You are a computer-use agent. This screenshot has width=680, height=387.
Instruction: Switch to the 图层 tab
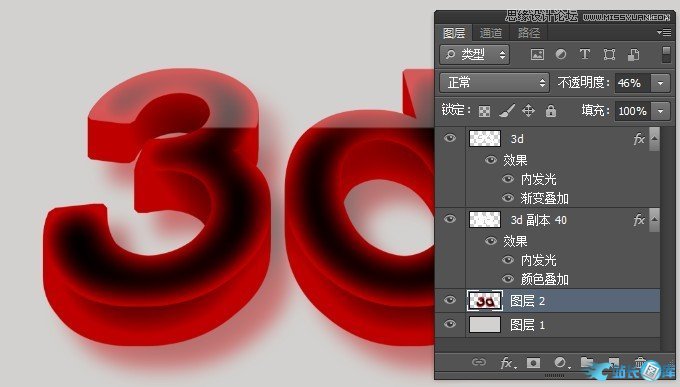(x=454, y=33)
